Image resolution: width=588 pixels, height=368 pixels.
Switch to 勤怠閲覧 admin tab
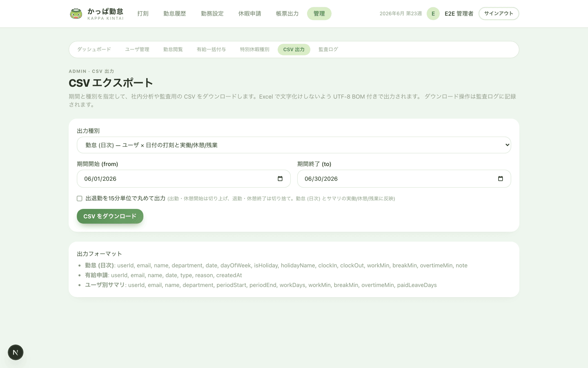[x=173, y=49]
